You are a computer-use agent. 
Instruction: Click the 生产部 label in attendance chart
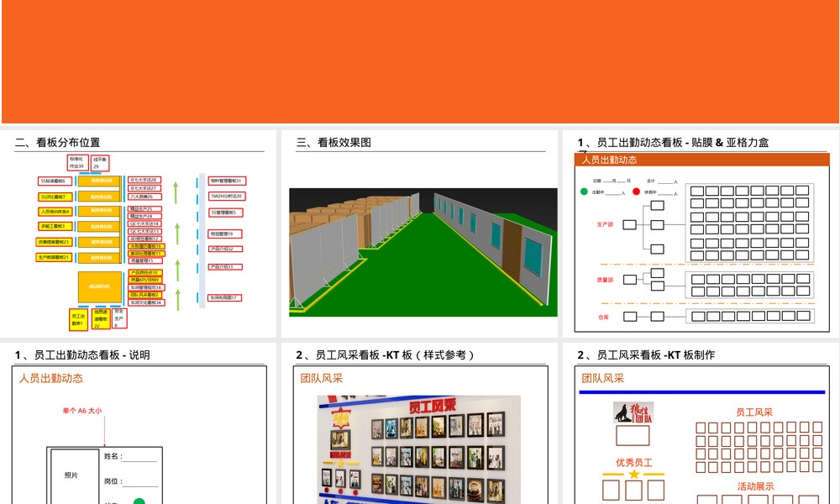[x=605, y=224]
